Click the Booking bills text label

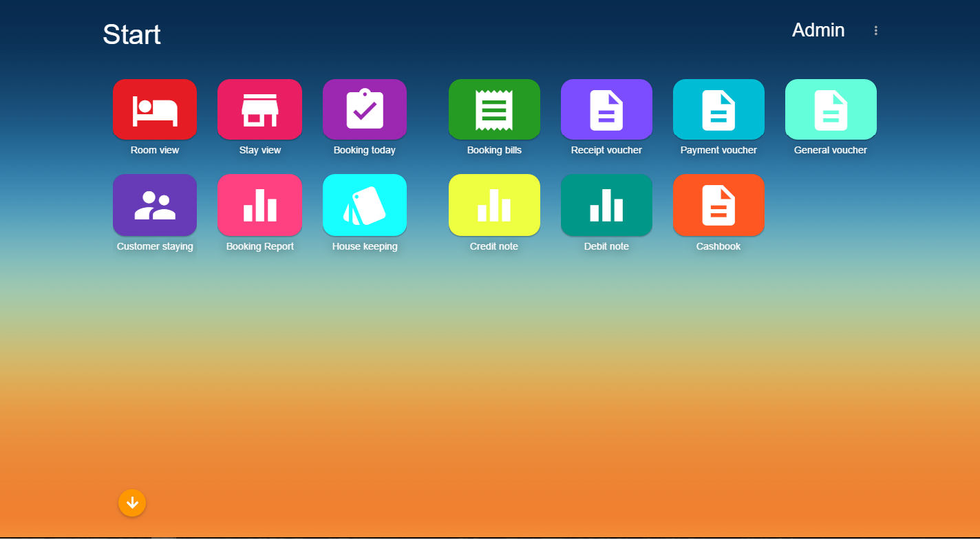[x=494, y=150]
